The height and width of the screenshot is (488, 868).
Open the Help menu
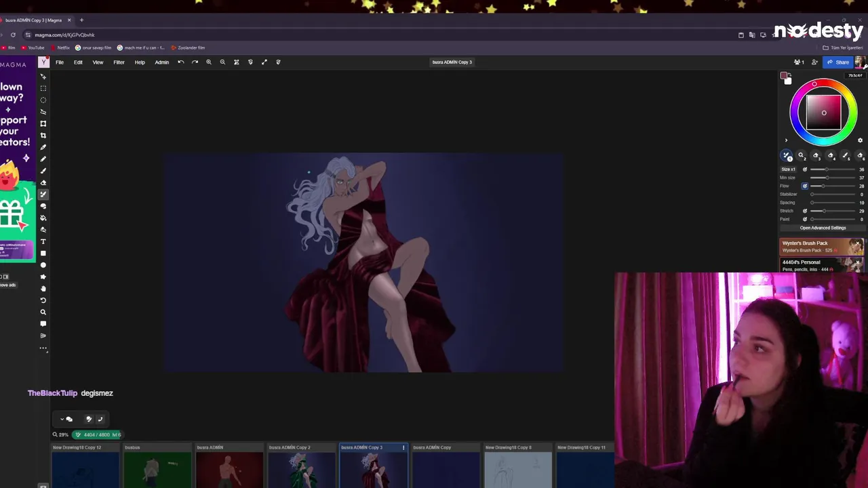[x=140, y=62]
